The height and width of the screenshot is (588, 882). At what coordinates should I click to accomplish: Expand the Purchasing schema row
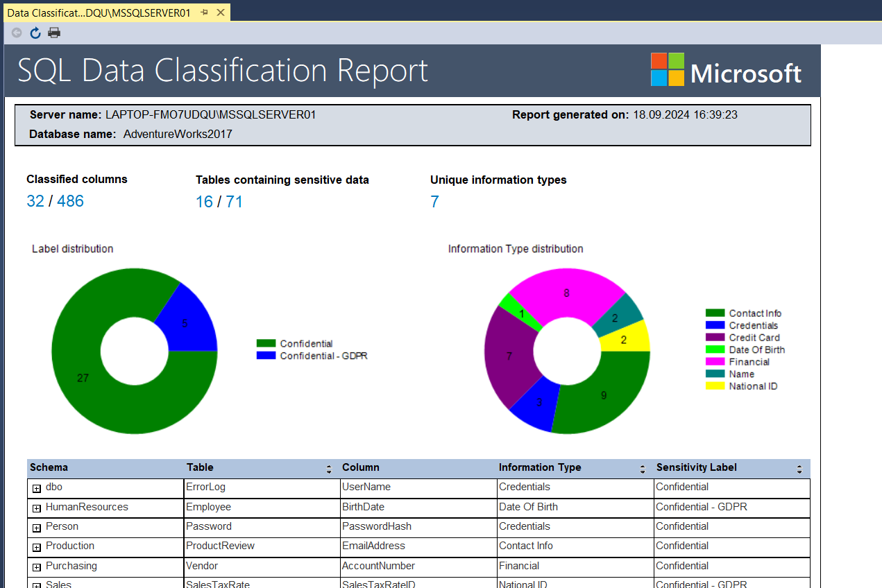tap(37, 567)
